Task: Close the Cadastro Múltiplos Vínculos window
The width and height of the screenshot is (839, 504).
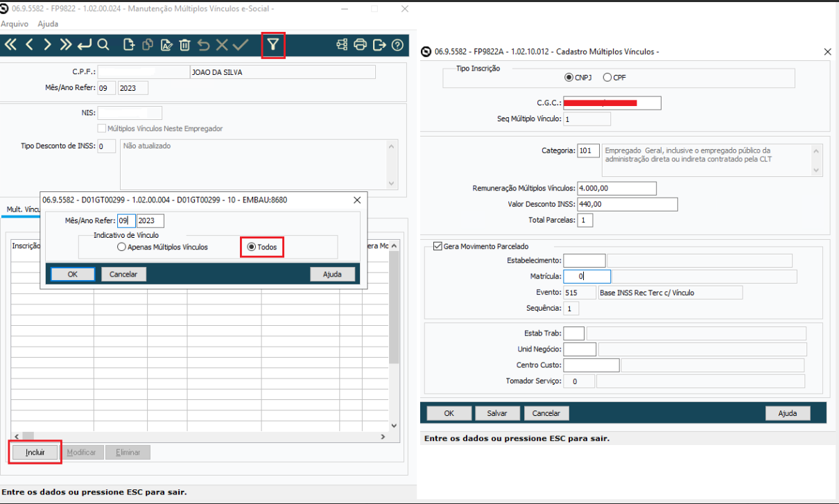Action: [x=827, y=52]
